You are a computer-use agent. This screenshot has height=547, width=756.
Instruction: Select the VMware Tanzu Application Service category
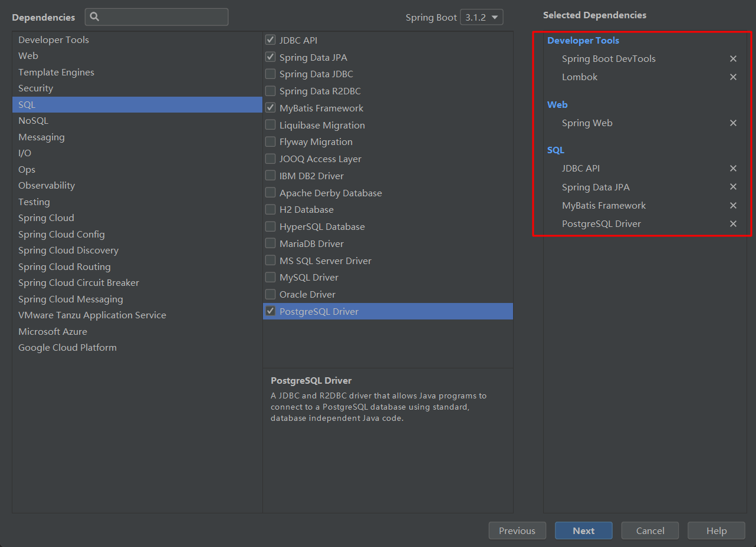pyautogui.click(x=137, y=315)
